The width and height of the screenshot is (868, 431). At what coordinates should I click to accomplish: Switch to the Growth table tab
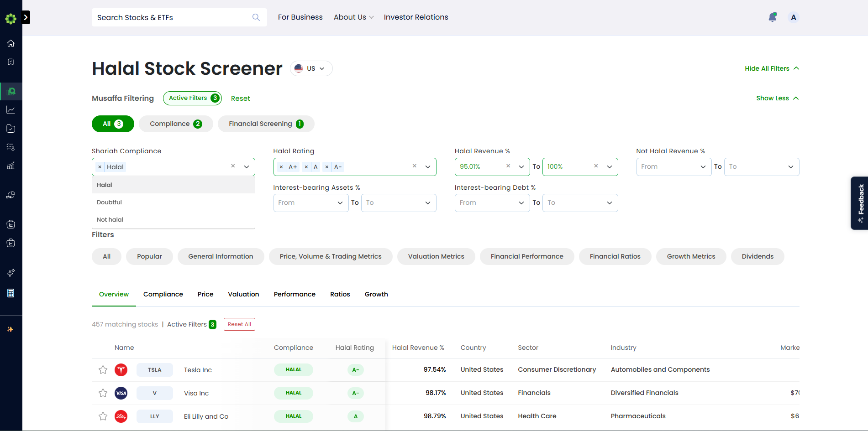[x=376, y=294]
